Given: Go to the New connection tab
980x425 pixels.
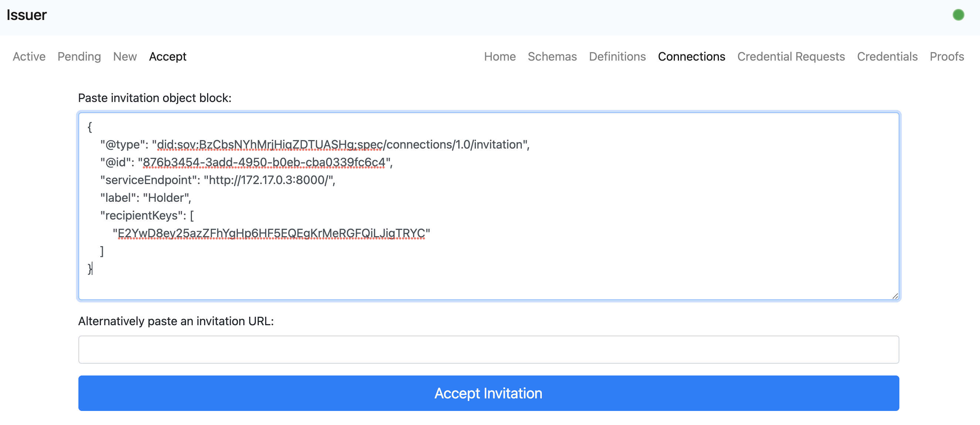Looking at the screenshot, I should click(125, 57).
